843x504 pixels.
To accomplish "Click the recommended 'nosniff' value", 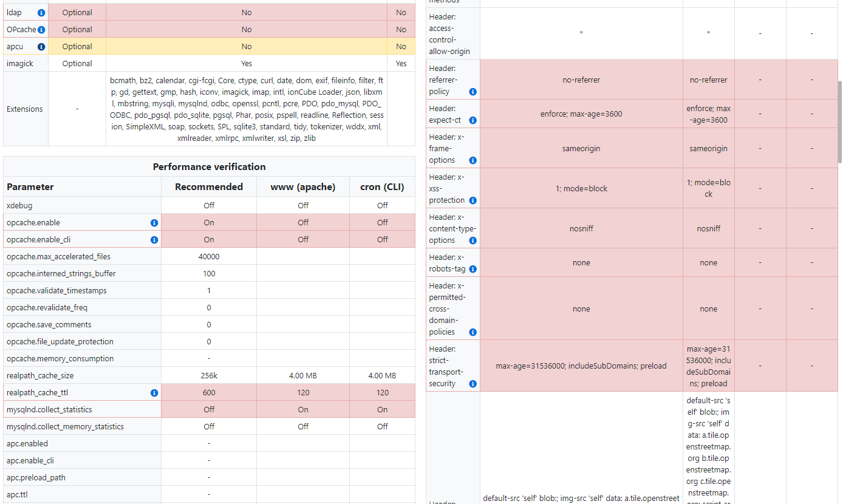I will click(x=581, y=229).
